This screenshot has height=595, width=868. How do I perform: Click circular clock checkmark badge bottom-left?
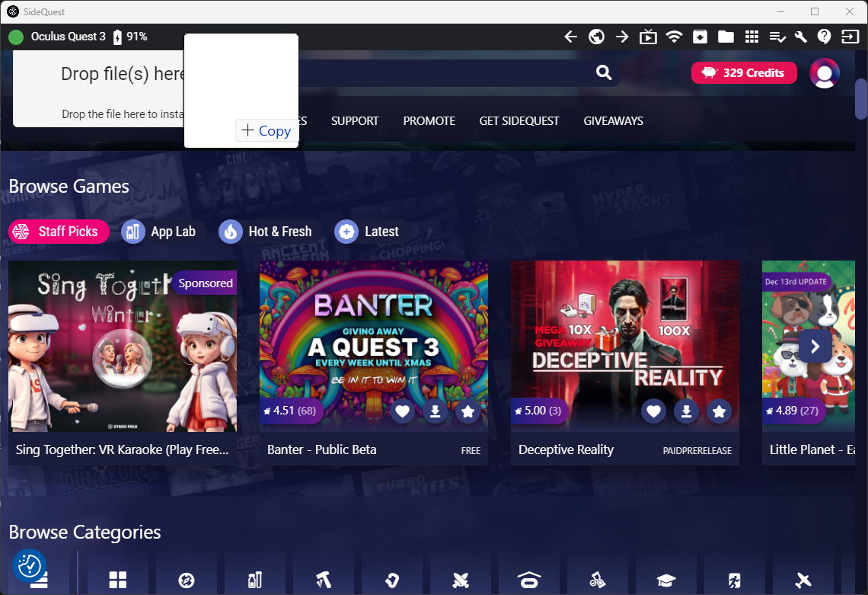(x=30, y=565)
